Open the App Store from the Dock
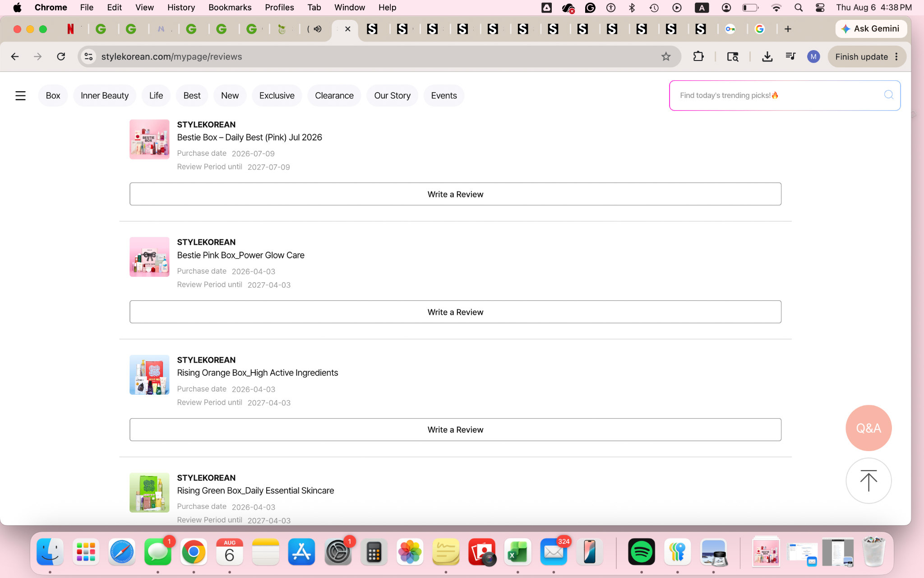 tap(301, 552)
